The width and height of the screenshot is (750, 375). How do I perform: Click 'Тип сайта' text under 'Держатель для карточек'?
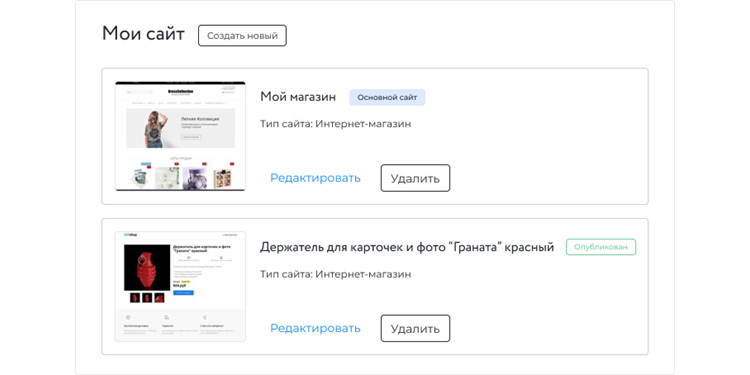click(x=335, y=275)
